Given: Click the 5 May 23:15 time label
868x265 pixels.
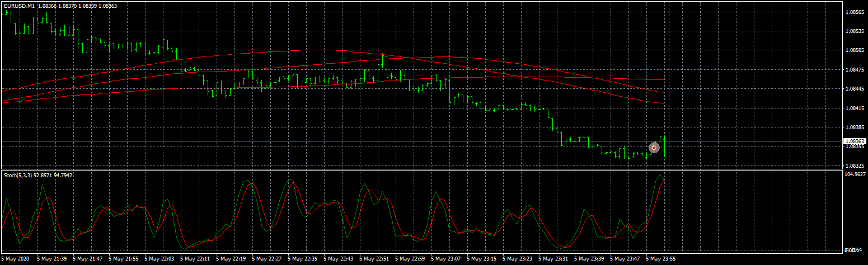Looking at the screenshot, I should coord(482,259).
